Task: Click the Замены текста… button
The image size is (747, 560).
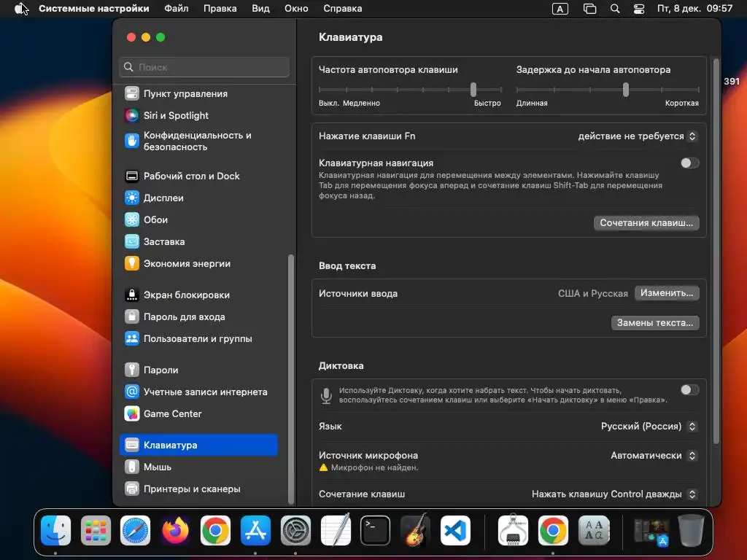Action: pos(654,322)
